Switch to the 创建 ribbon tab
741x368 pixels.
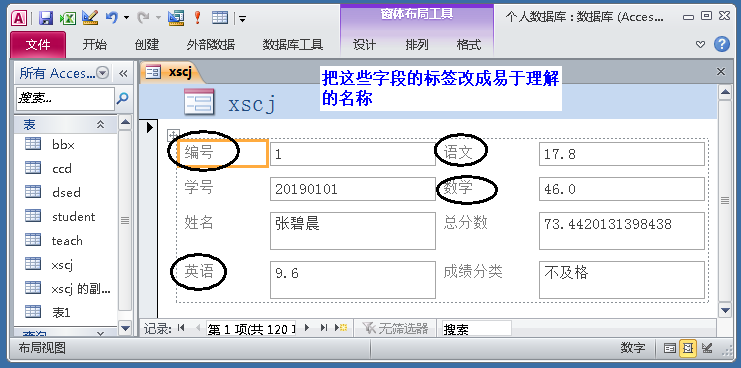[x=146, y=45]
